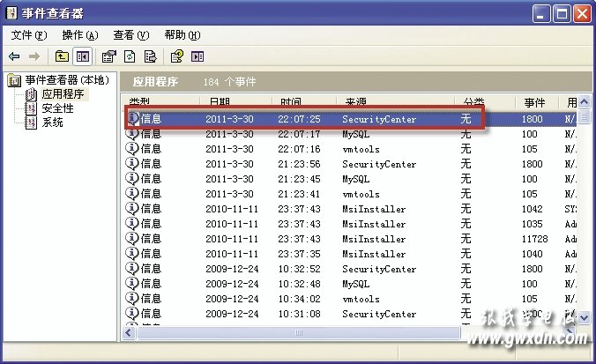Viewport: 596px width, 364px height.
Task: Click the Export list toolbar icon
Action: [x=150, y=57]
